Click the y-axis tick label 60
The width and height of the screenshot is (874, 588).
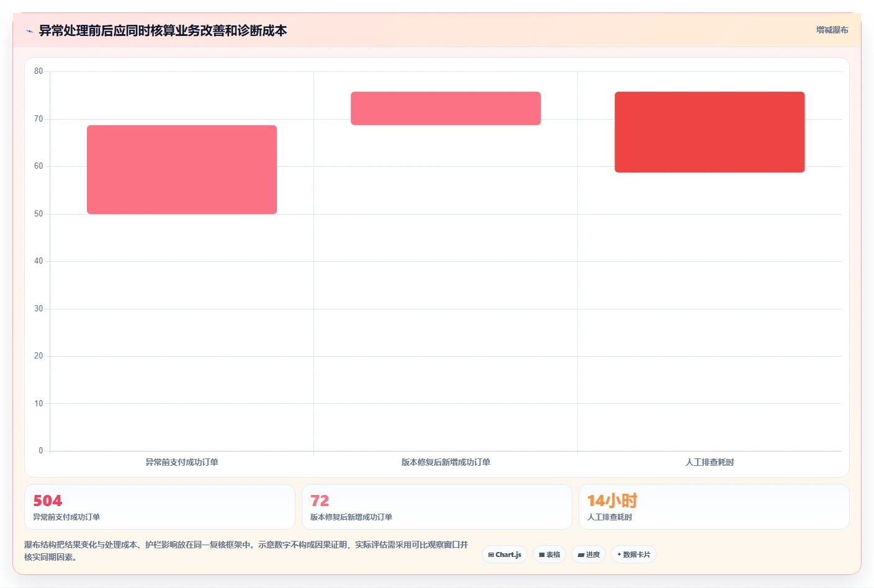coord(38,166)
